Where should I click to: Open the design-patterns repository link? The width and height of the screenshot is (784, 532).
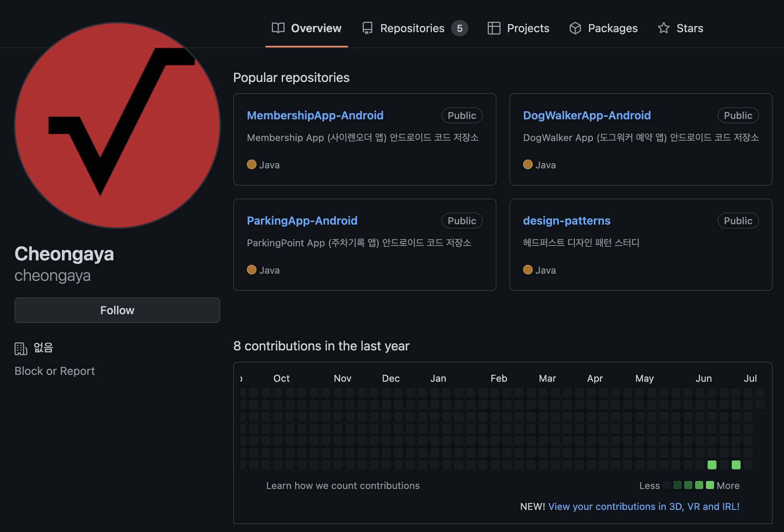click(567, 221)
